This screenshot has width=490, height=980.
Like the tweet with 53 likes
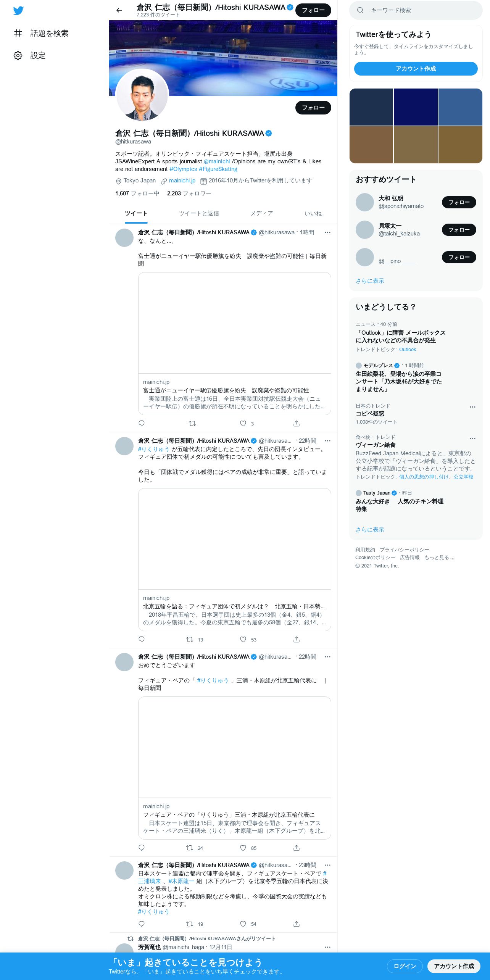243,639
